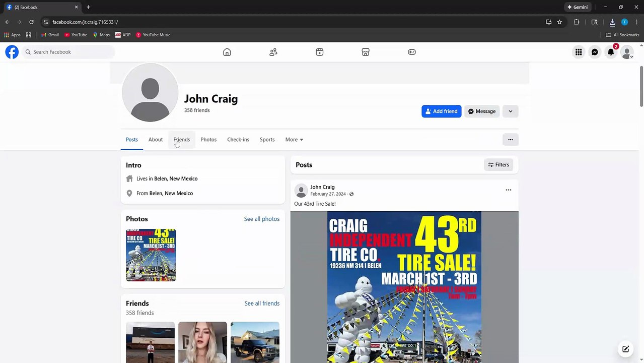Click February 27, 2024 post date
Viewport: 644px width, 363px height.
(328, 194)
